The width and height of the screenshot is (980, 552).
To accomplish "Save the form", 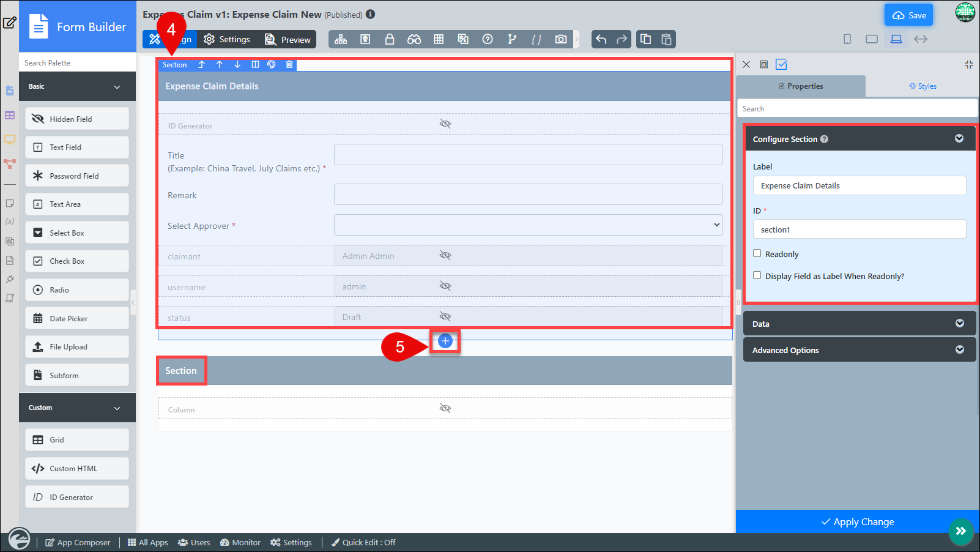I will coord(908,15).
